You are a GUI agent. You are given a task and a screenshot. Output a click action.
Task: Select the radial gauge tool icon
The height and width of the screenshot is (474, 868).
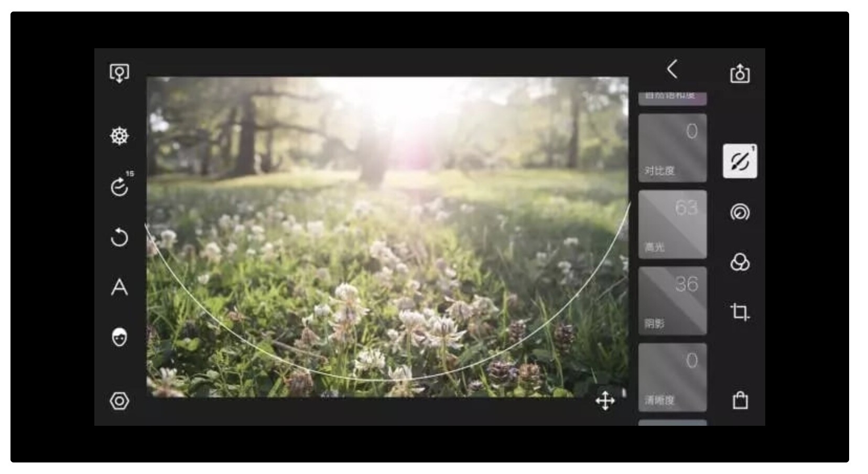coord(740,212)
